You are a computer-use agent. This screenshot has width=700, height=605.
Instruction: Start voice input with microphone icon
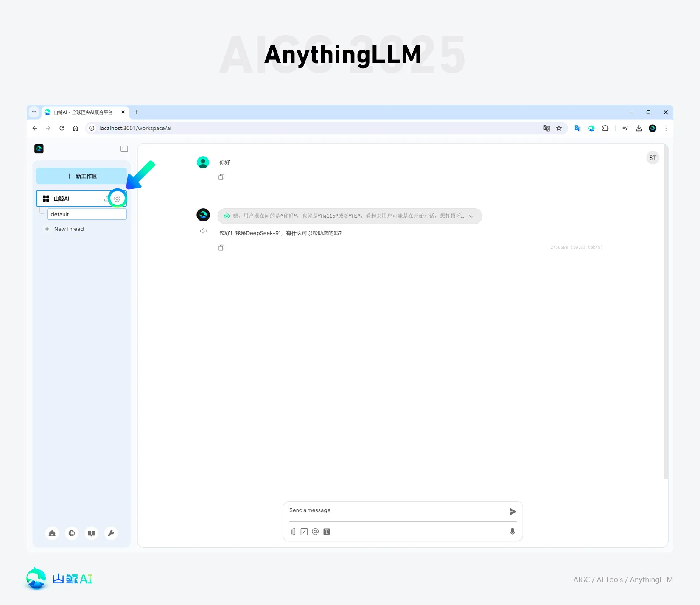coord(512,532)
